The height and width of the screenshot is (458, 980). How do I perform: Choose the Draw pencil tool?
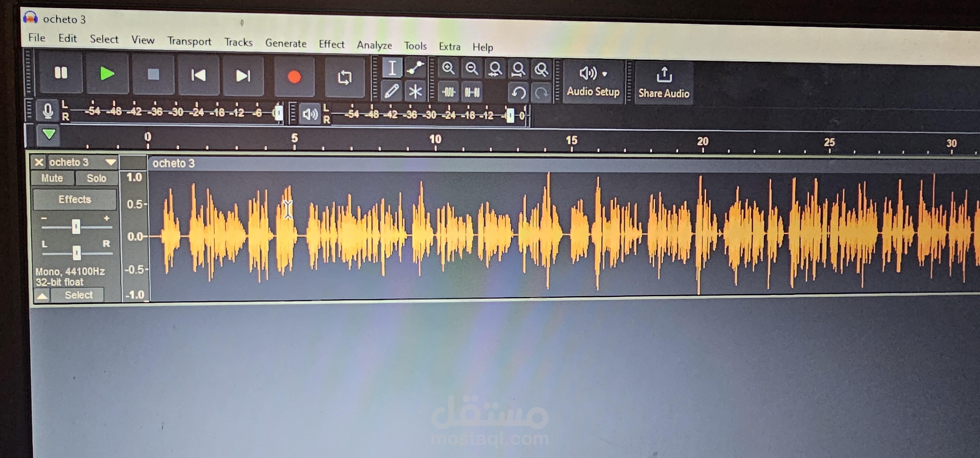[392, 91]
